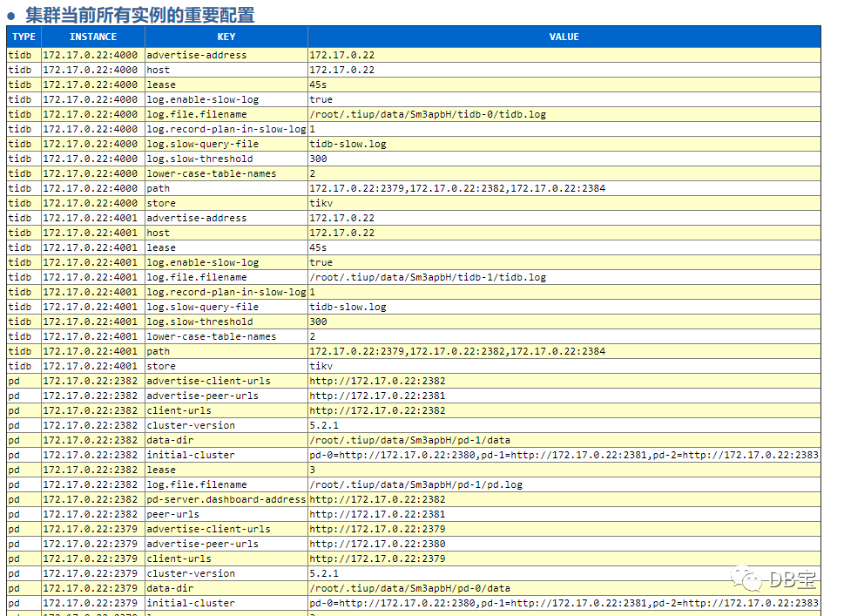Screen dimensions: 844x616
Task: Click the advertise-address key for instance 4001
Action: (197, 218)
